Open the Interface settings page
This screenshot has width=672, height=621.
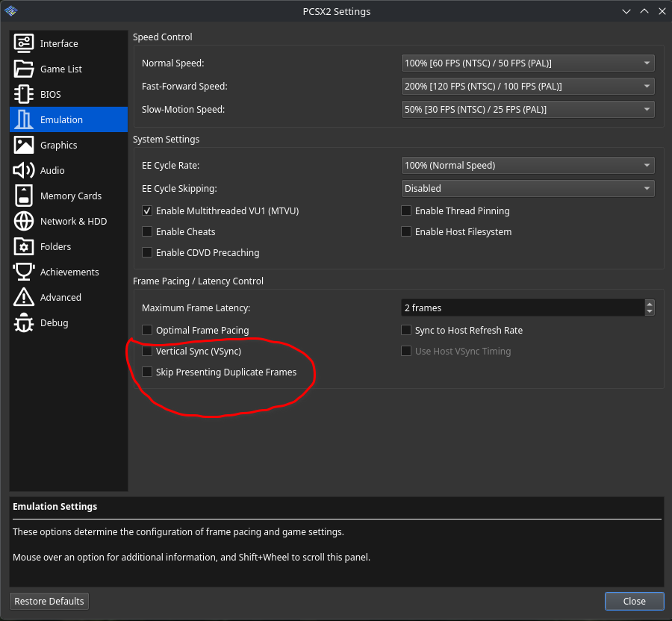(x=69, y=43)
